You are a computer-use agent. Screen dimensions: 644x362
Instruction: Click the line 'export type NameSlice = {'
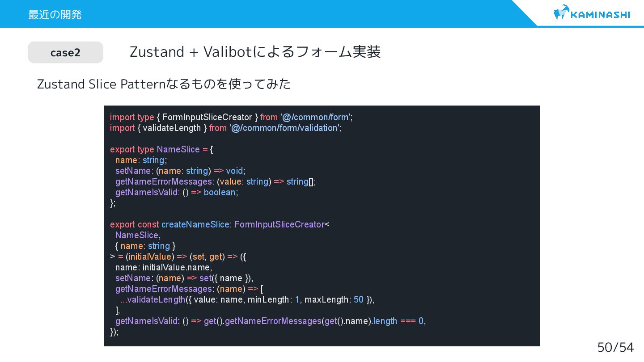pyautogui.click(x=161, y=149)
